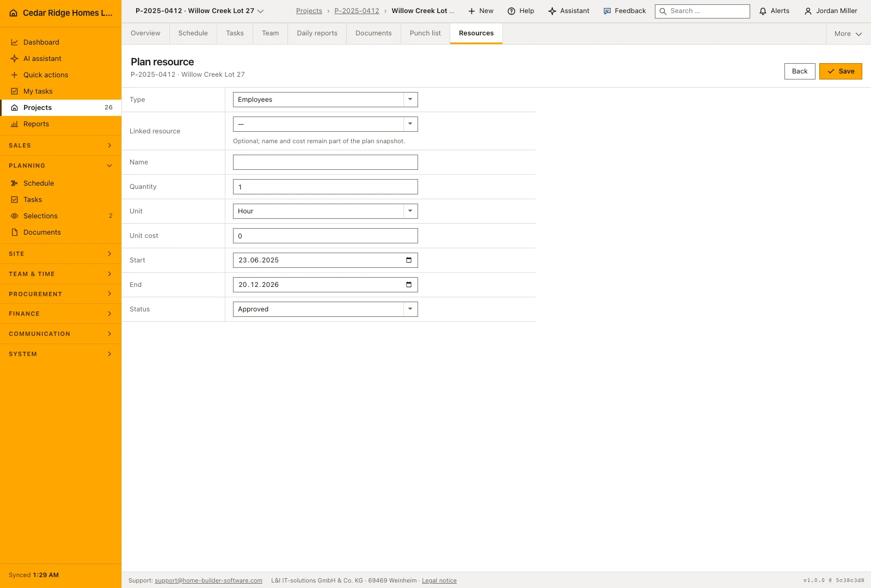The width and height of the screenshot is (871, 588).
Task: Click the Save button
Action: 841,71
